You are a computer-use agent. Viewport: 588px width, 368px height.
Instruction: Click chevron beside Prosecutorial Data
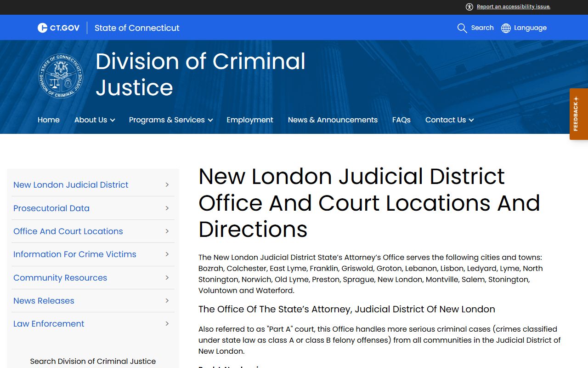pos(167,208)
